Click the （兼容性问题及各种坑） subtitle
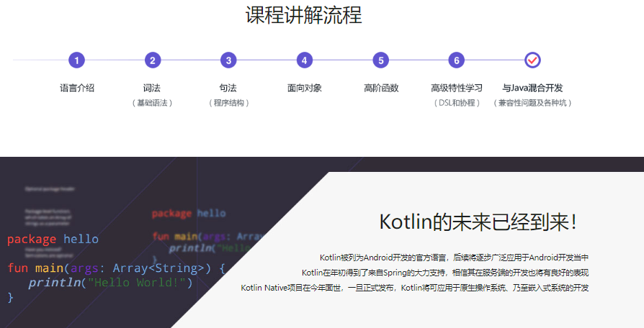The height and width of the screenshot is (328, 644). 532,103
